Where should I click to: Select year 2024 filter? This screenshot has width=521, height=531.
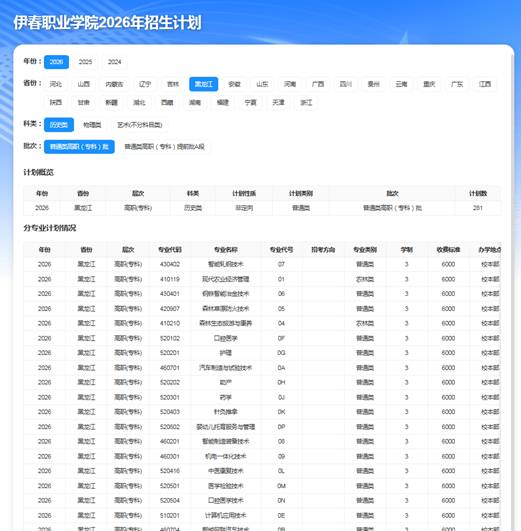114,62
